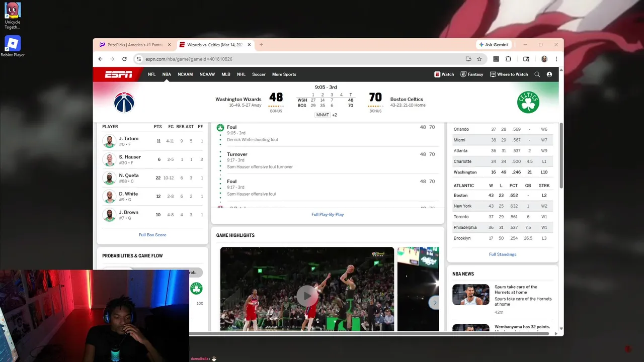Open the side search icon in Chrome toolbar
Image resolution: width=644 pixels, height=362 pixels.
click(x=526, y=59)
